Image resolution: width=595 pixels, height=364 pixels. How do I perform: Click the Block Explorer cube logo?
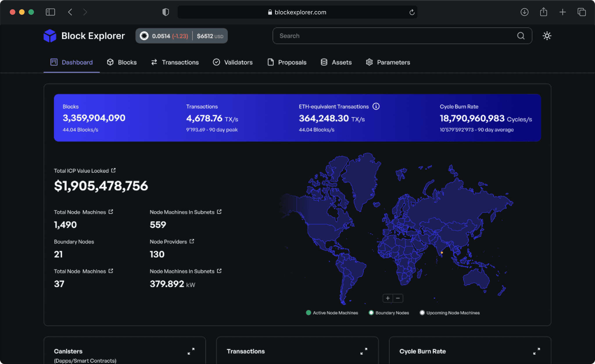click(50, 36)
